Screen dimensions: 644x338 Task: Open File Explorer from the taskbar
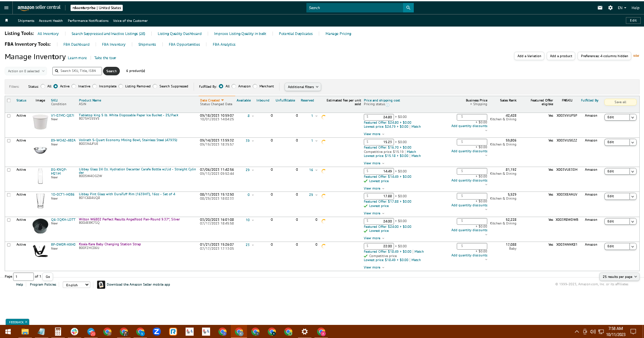(25, 332)
